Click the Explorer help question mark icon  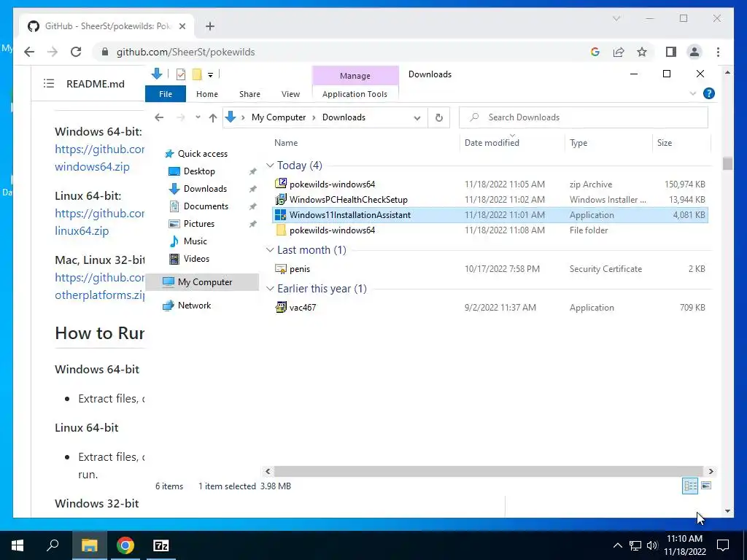coord(709,93)
